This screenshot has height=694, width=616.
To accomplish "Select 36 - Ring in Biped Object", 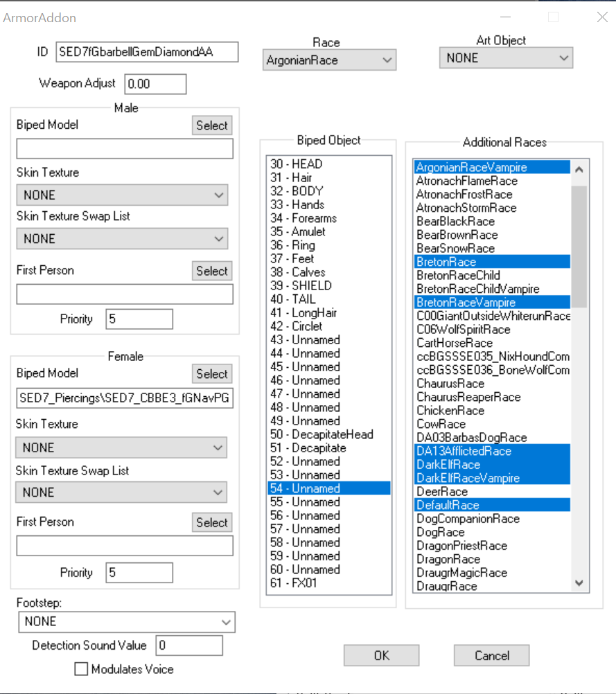I will [x=329, y=245].
